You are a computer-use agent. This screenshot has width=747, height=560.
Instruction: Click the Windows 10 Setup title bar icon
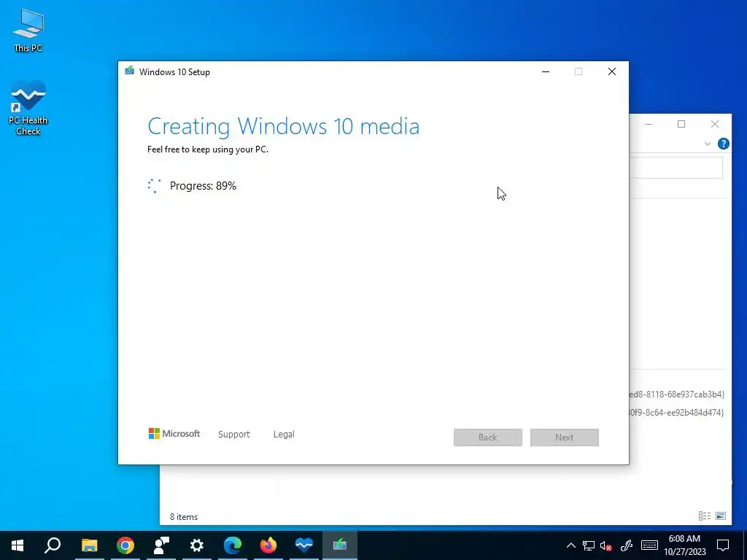(130, 71)
